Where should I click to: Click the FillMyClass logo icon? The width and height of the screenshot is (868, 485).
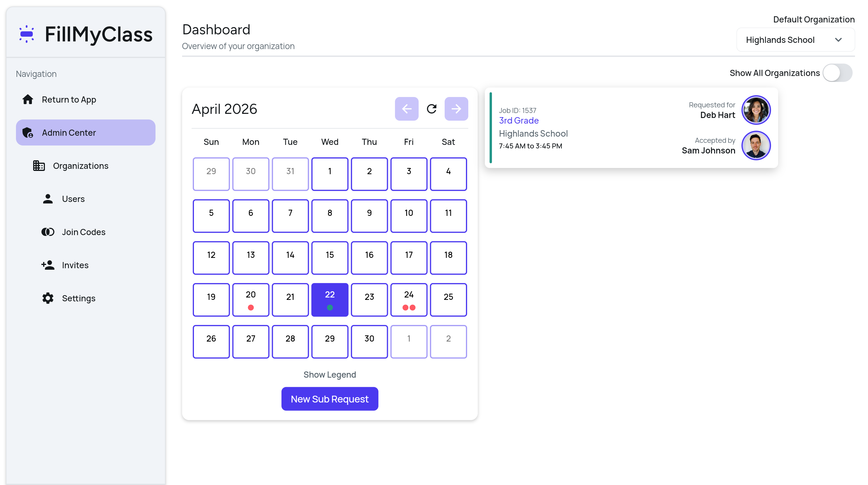[27, 34]
